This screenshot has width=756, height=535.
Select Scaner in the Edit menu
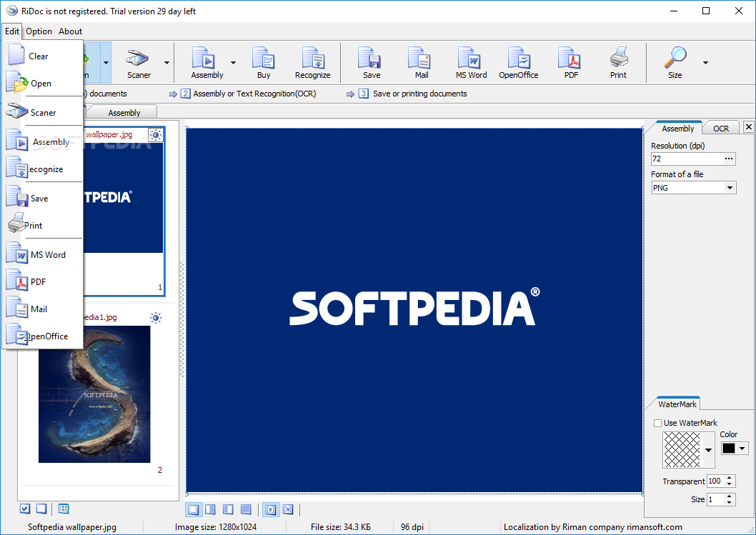coord(42,112)
